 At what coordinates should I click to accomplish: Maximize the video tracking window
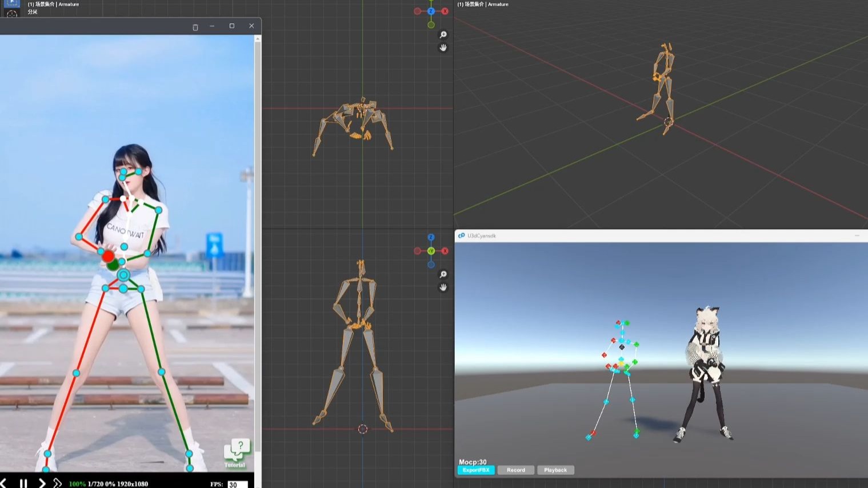[x=231, y=26]
